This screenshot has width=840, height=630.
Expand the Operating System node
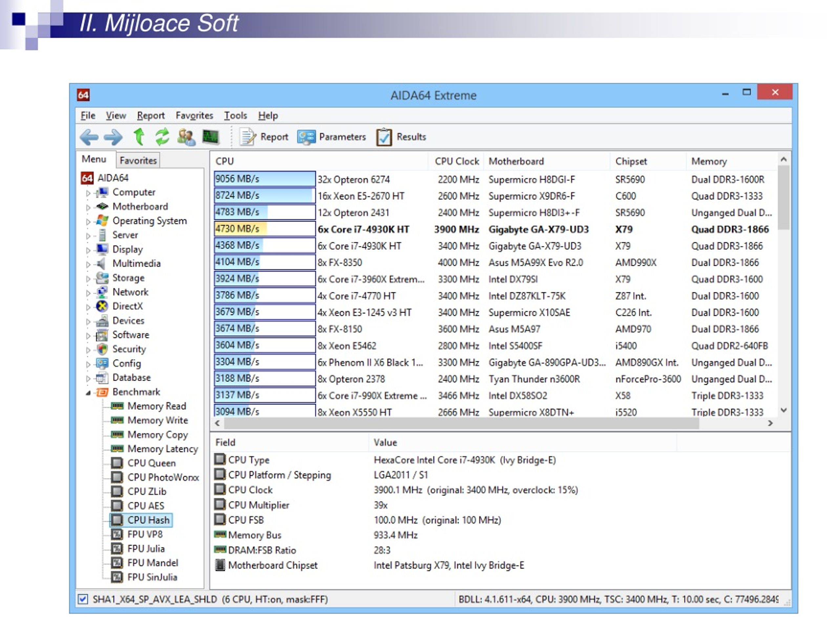click(x=88, y=221)
